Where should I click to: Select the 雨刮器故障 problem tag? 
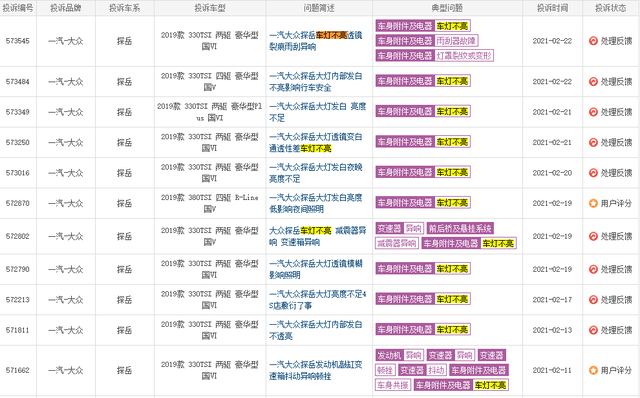[456, 41]
